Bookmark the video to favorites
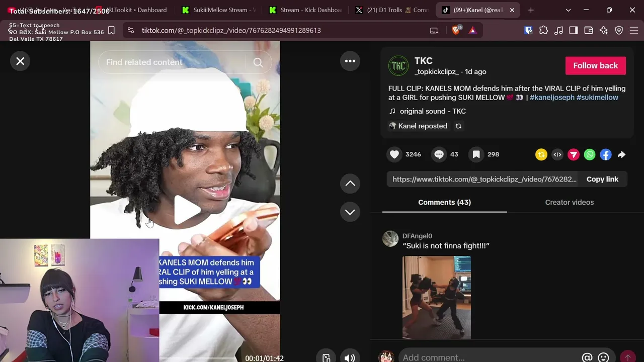The height and width of the screenshot is (362, 644). [x=476, y=154]
